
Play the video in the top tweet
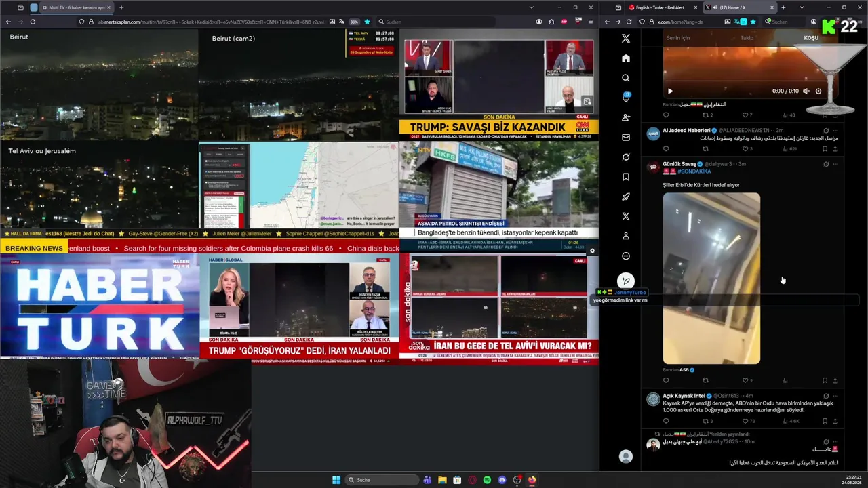tap(670, 91)
